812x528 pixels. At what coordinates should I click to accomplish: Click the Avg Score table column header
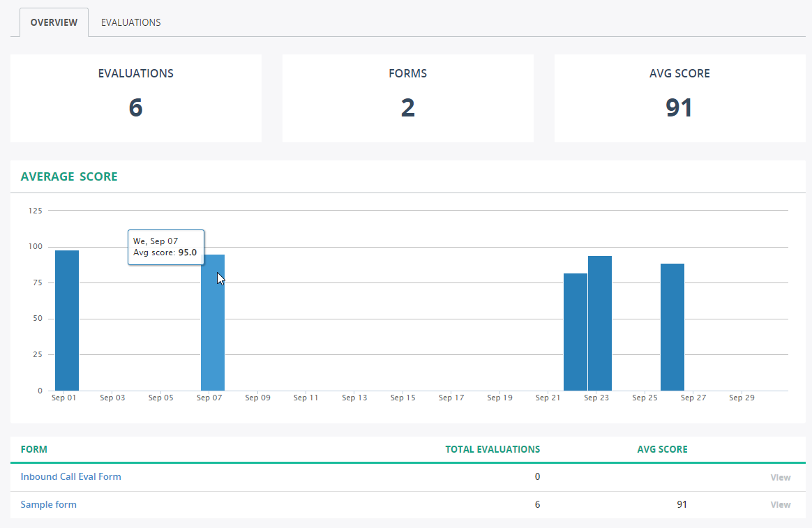[x=662, y=449]
